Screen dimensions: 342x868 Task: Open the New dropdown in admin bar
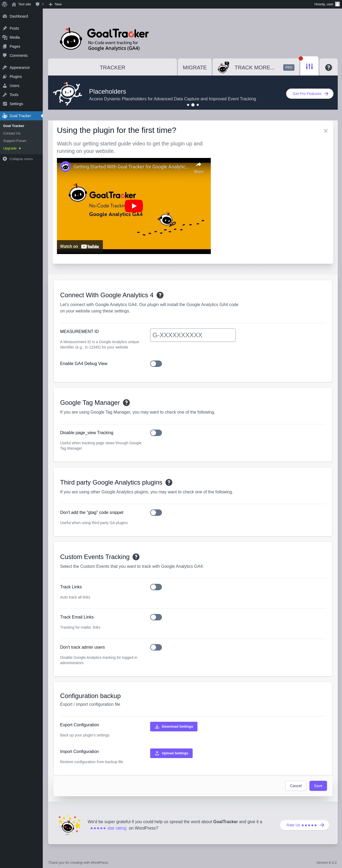coord(55,4)
